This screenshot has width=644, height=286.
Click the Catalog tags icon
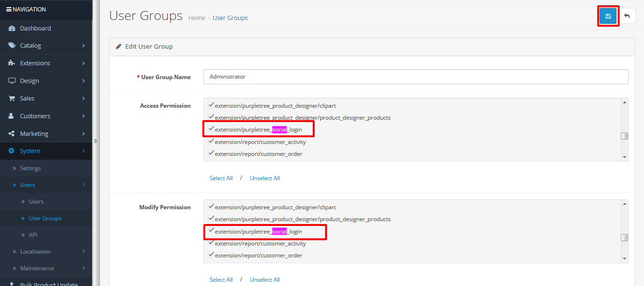pyautogui.click(x=12, y=46)
